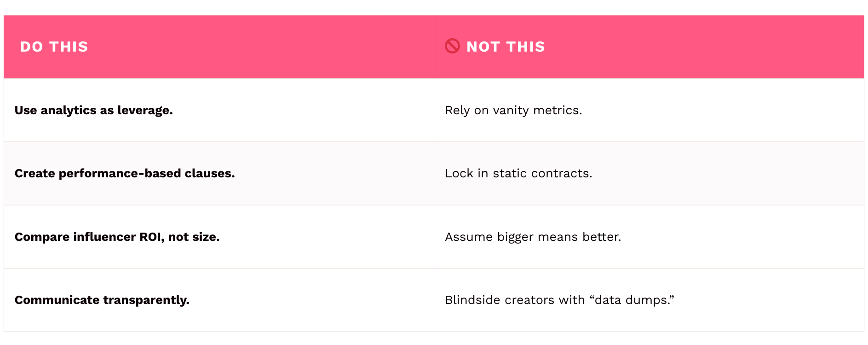The width and height of the screenshot is (868, 345).
Task: Click the "Rely on vanity metrics." cell
Action: (513, 110)
